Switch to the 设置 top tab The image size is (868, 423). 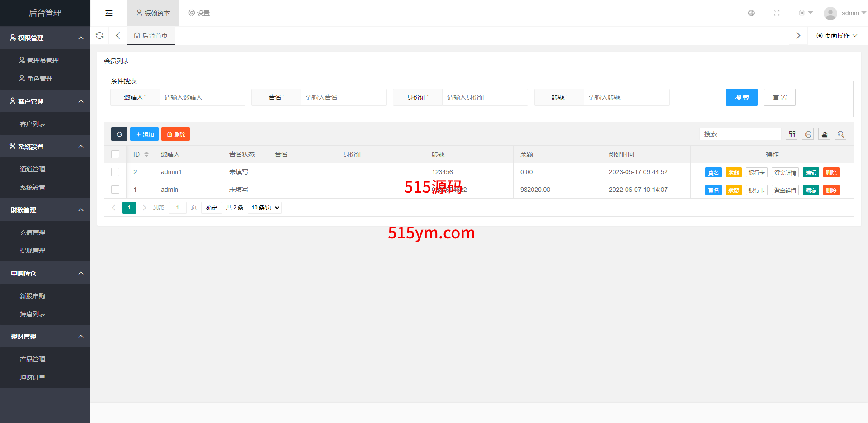tap(199, 13)
